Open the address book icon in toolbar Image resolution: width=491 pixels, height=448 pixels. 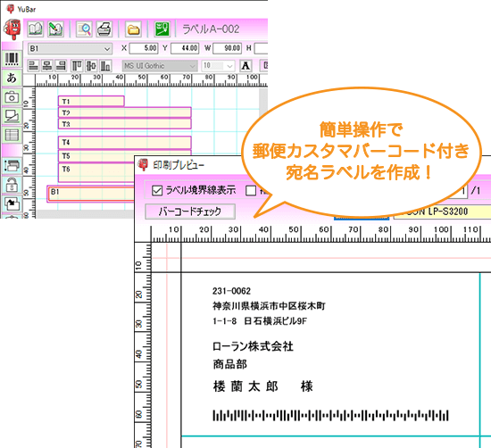(x=36, y=29)
